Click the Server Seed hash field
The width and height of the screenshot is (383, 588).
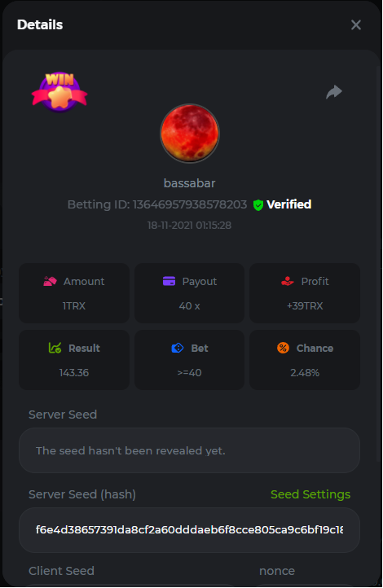click(189, 530)
